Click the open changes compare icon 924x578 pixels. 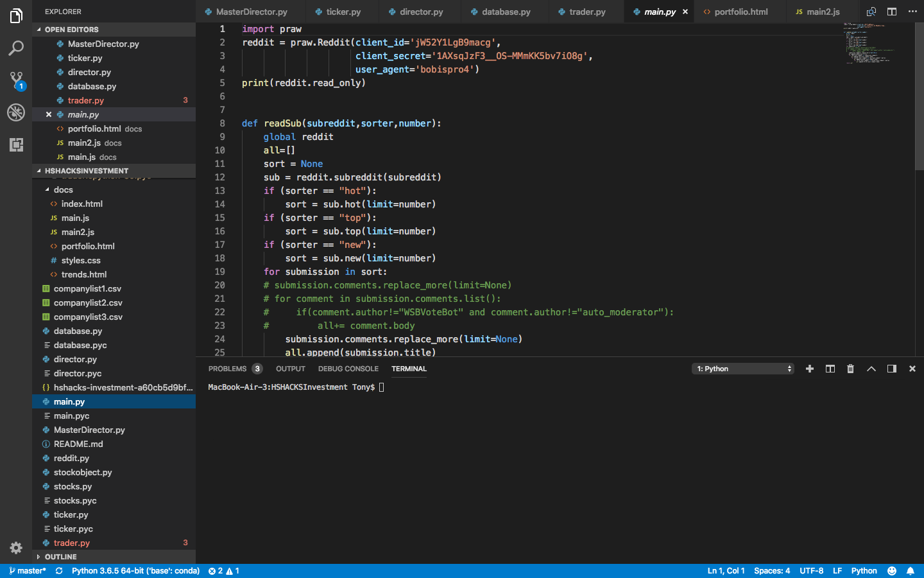pos(871,12)
